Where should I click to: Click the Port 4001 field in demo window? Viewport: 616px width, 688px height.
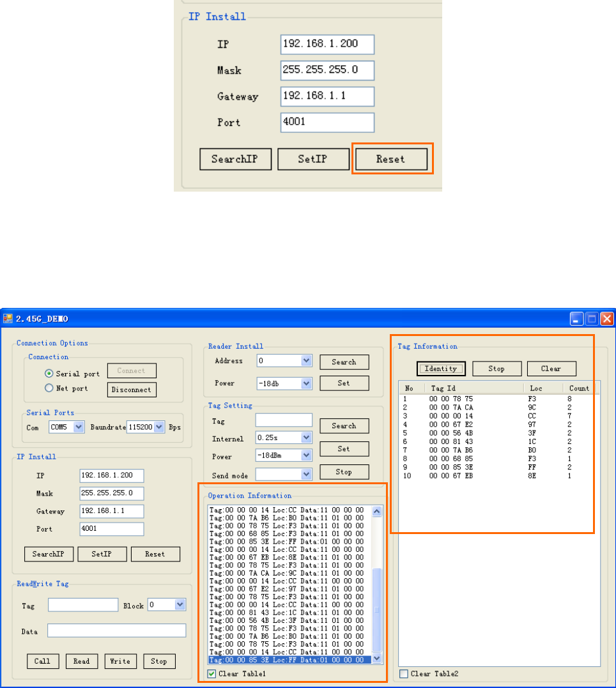(112, 529)
